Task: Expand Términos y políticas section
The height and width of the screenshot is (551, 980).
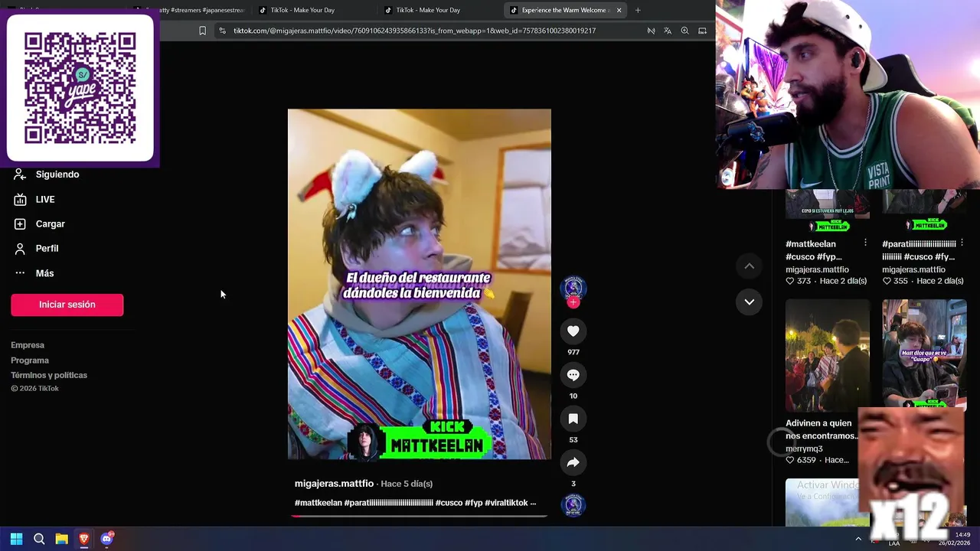Action: pyautogui.click(x=49, y=375)
